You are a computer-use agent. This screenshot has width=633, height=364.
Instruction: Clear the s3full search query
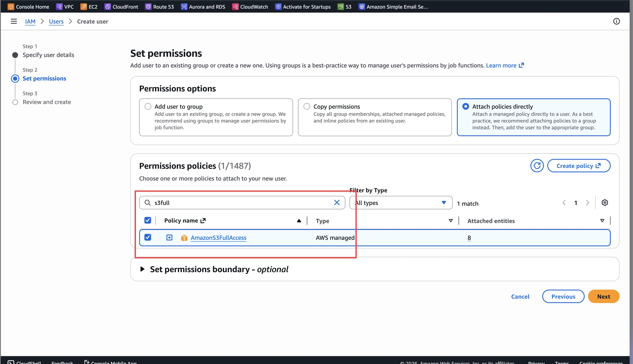click(337, 203)
